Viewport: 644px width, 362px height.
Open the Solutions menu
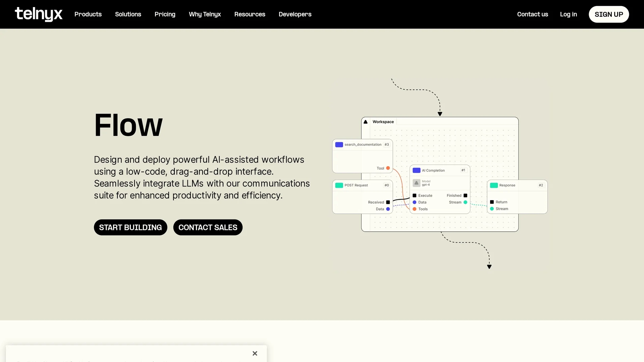[x=128, y=14]
